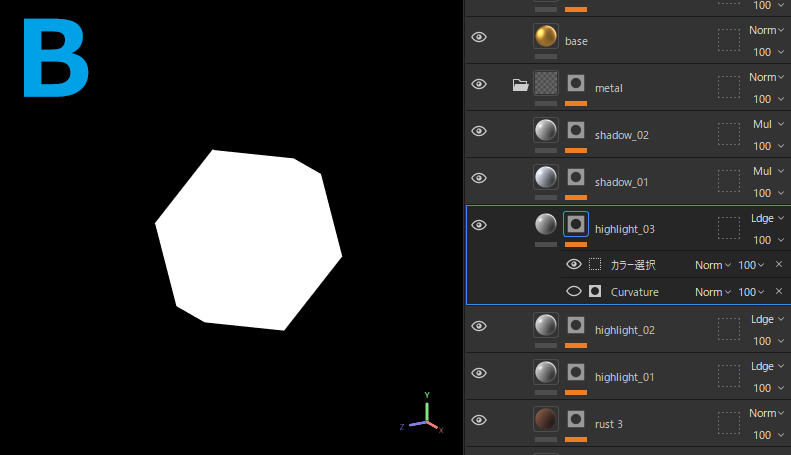Click the rust 3 material sphere thumbnail
The height and width of the screenshot is (455, 791).
tap(545, 419)
